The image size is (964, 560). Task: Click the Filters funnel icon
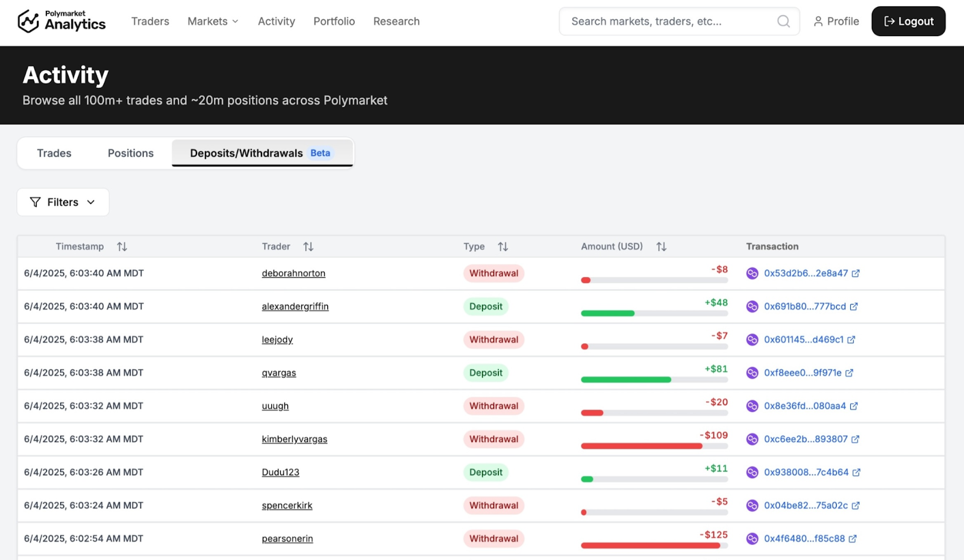coord(36,202)
